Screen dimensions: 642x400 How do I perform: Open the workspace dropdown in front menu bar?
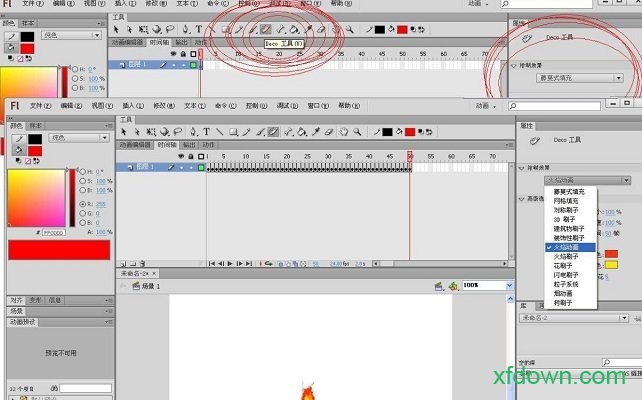pyautogui.click(x=486, y=106)
